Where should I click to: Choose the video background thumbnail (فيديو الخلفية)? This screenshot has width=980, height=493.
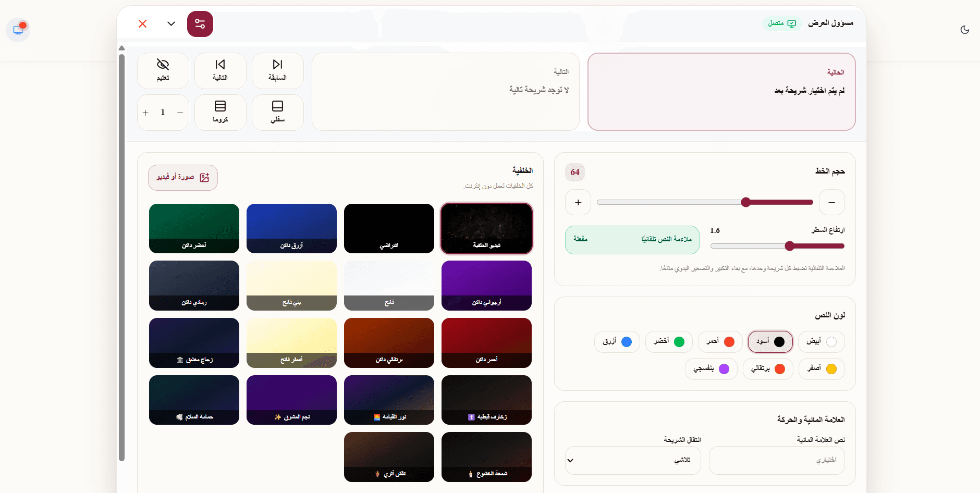[x=487, y=228]
